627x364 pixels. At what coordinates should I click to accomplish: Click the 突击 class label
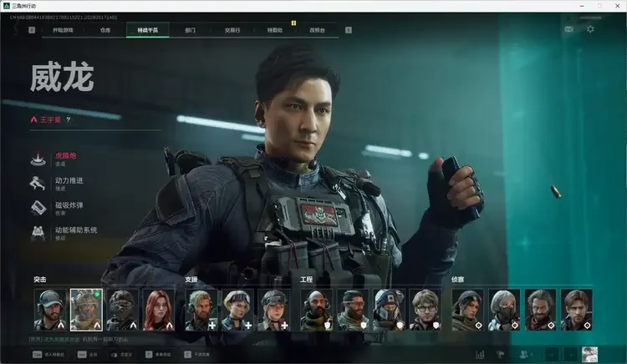(x=40, y=280)
